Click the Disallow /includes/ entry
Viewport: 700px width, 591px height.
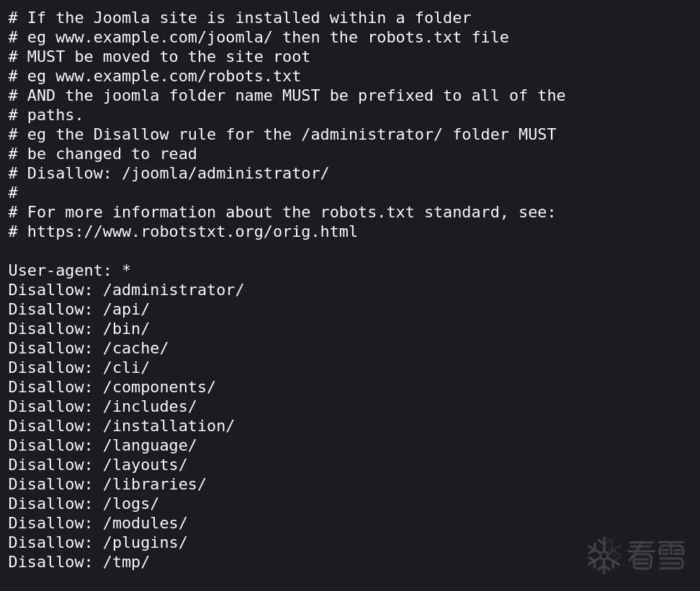(102, 407)
